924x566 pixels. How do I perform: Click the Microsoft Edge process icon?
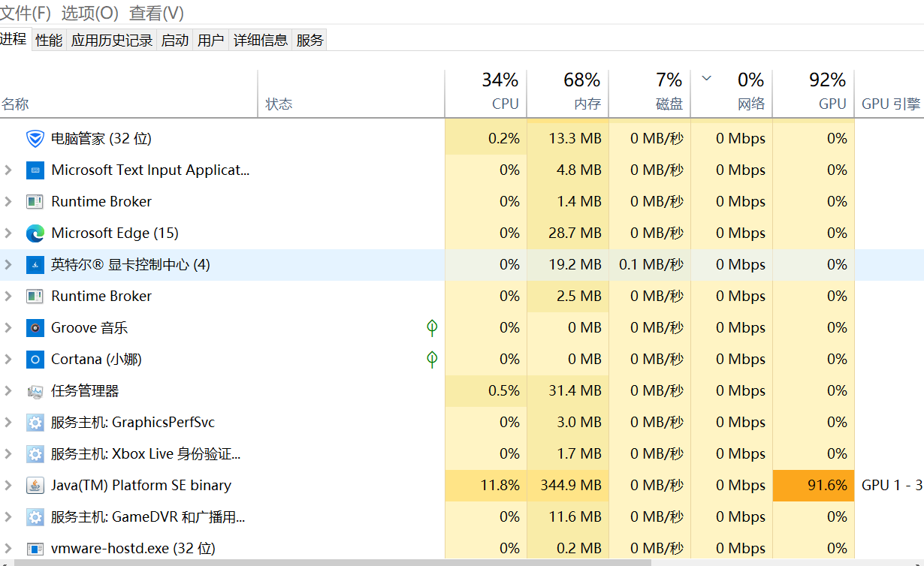click(x=35, y=233)
